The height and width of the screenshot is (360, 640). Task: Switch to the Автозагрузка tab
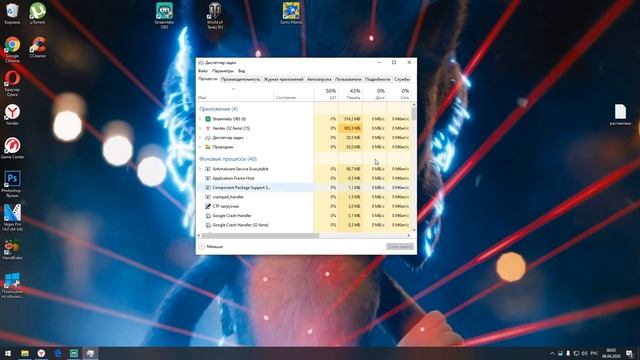pos(319,79)
